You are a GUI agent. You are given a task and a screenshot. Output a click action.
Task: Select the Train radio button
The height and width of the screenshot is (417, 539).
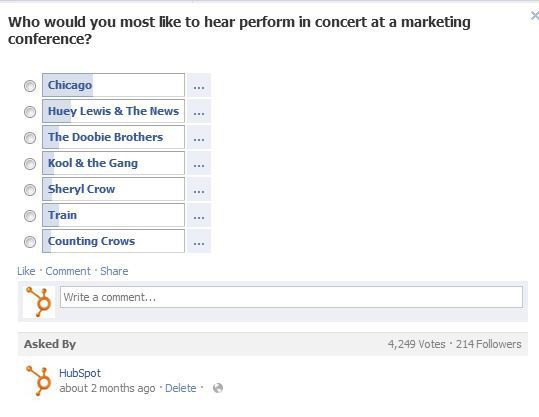tap(30, 216)
